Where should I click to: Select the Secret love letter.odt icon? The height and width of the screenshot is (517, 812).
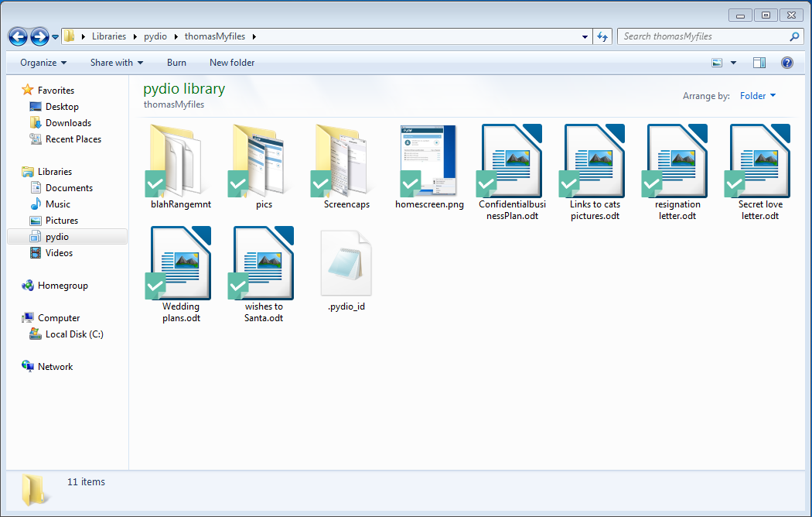[x=759, y=161]
